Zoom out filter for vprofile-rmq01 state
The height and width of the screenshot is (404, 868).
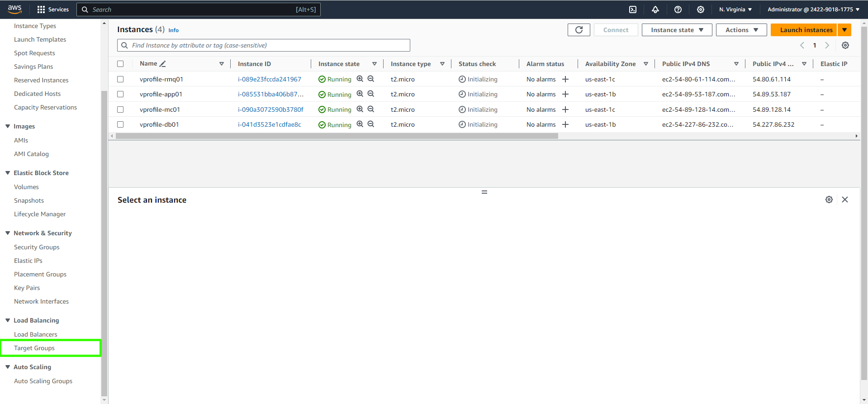tap(371, 79)
